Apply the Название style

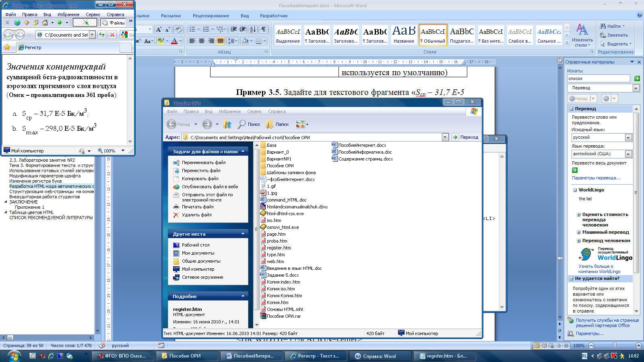click(x=404, y=35)
